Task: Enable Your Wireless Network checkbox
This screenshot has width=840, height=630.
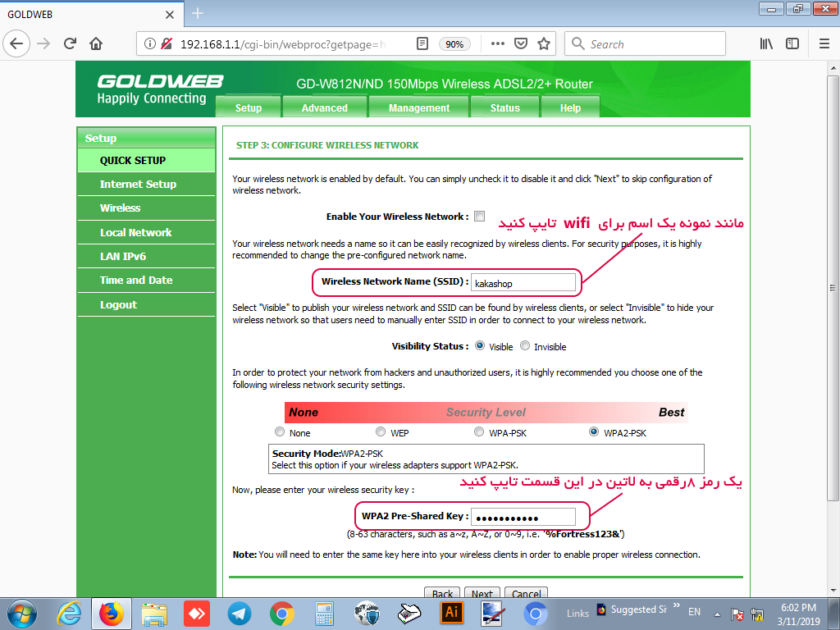Action: pos(480,217)
